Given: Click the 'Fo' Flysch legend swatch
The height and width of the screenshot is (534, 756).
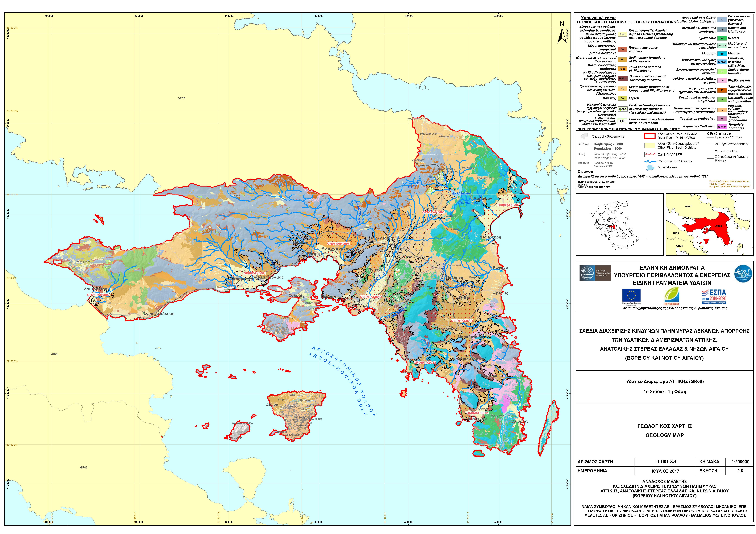Looking at the screenshot, I should pos(622,98).
